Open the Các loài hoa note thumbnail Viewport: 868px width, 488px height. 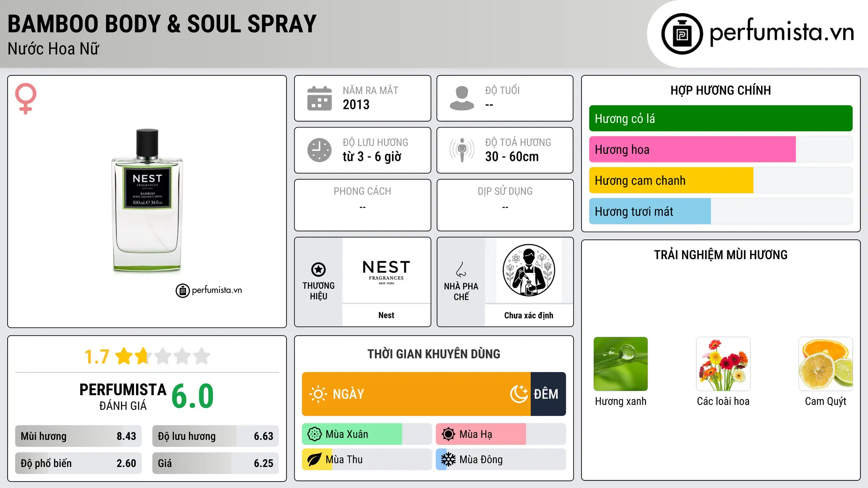tap(723, 364)
